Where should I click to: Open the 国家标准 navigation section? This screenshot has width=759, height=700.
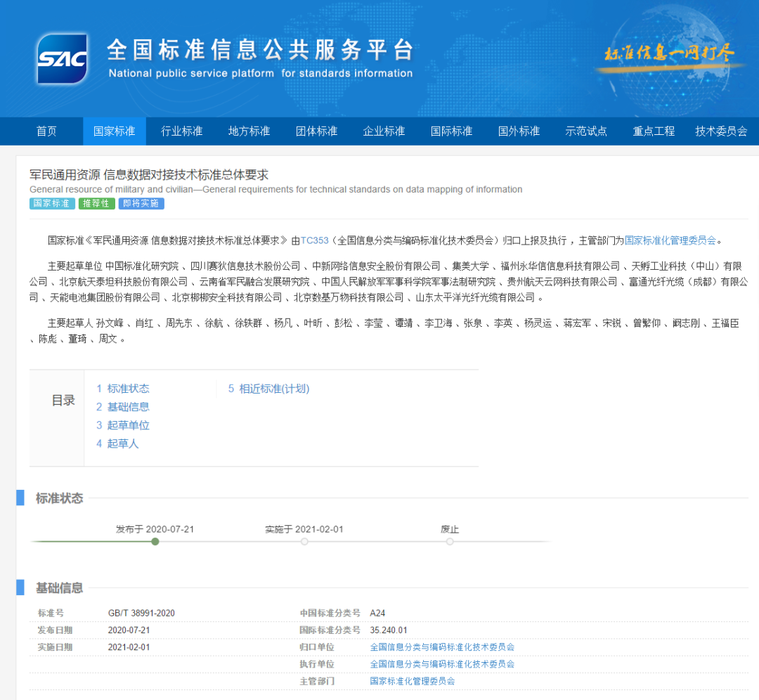point(114,131)
